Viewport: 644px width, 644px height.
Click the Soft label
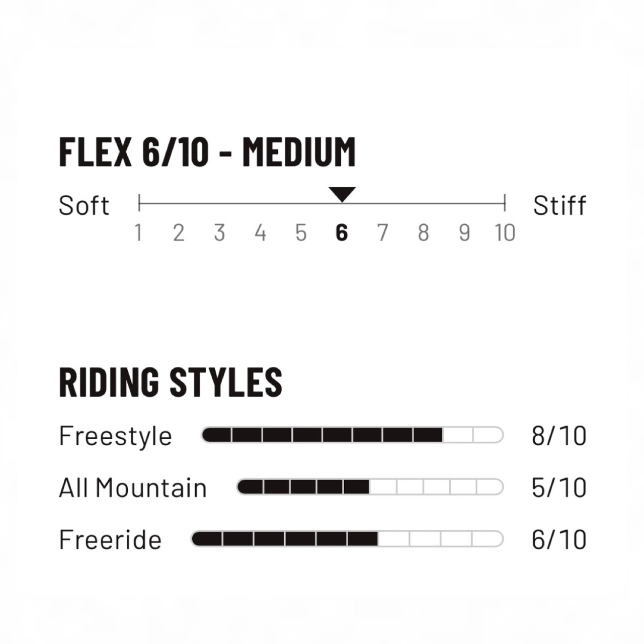click(84, 205)
